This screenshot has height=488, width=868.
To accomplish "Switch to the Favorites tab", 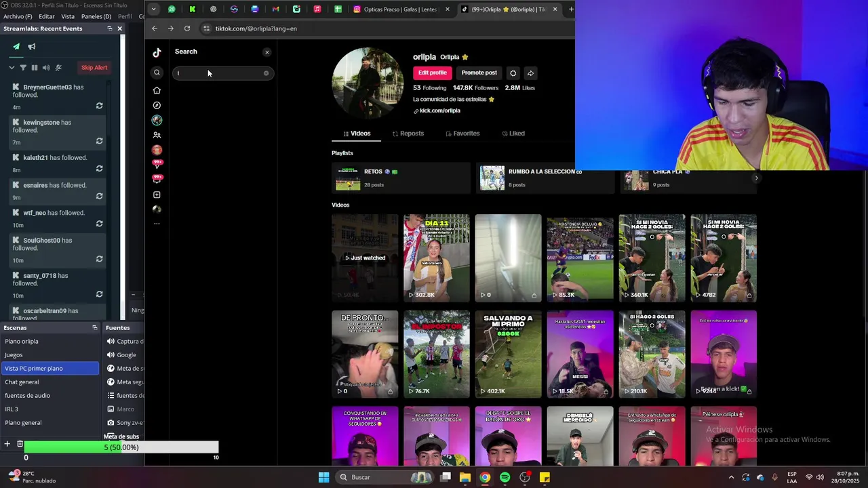I will tap(462, 134).
